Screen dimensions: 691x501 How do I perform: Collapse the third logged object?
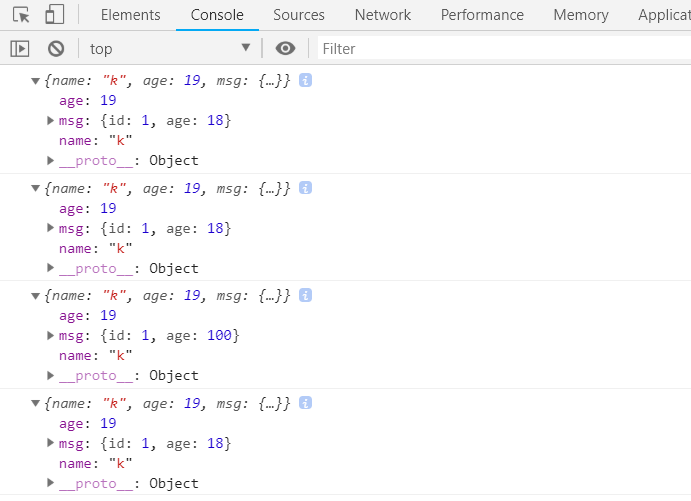point(36,296)
